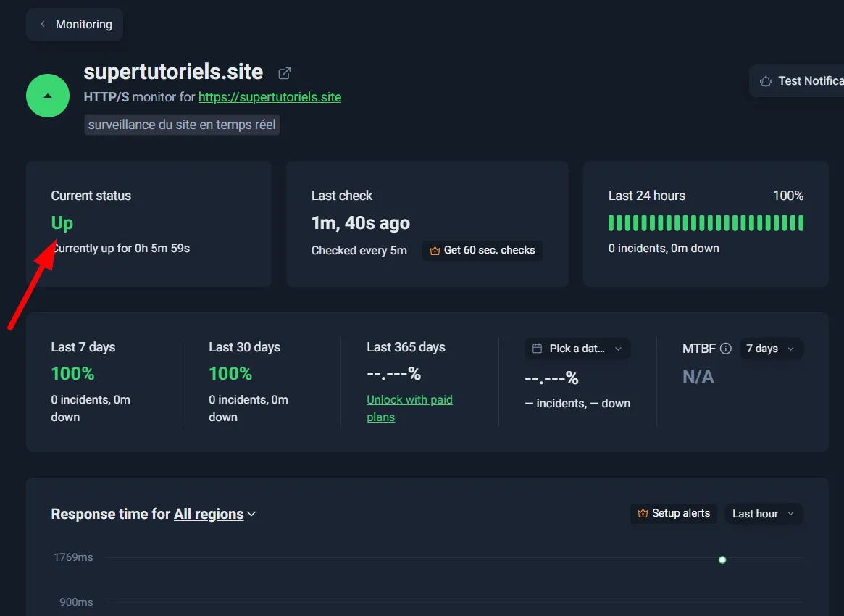Click the green Up status text
The height and width of the screenshot is (616, 844).
click(62, 222)
